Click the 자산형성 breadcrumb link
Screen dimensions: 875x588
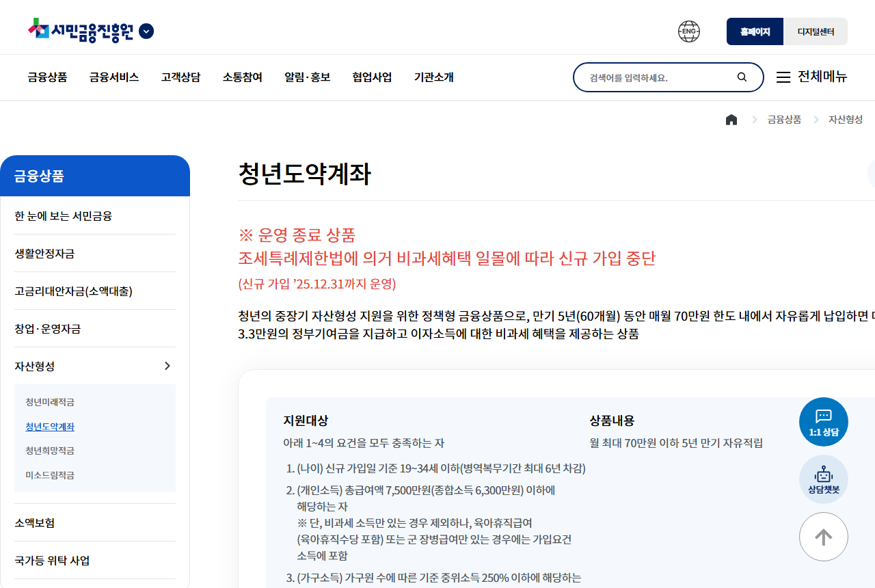click(x=846, y=120)
